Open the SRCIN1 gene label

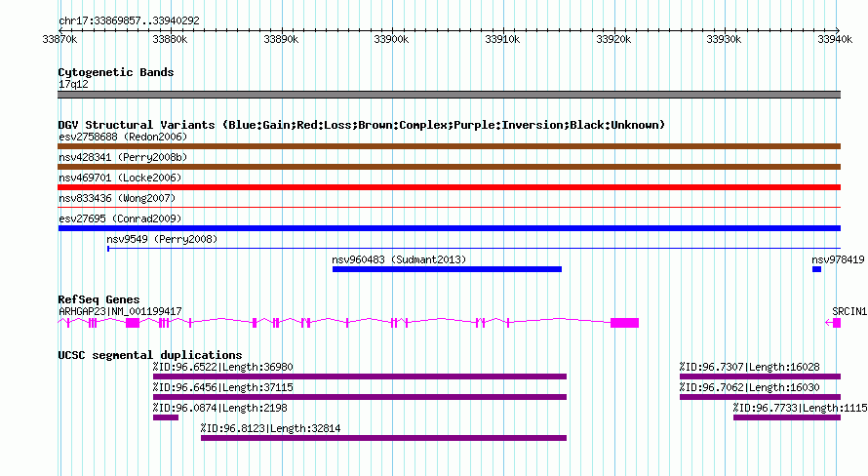[849, 311]
